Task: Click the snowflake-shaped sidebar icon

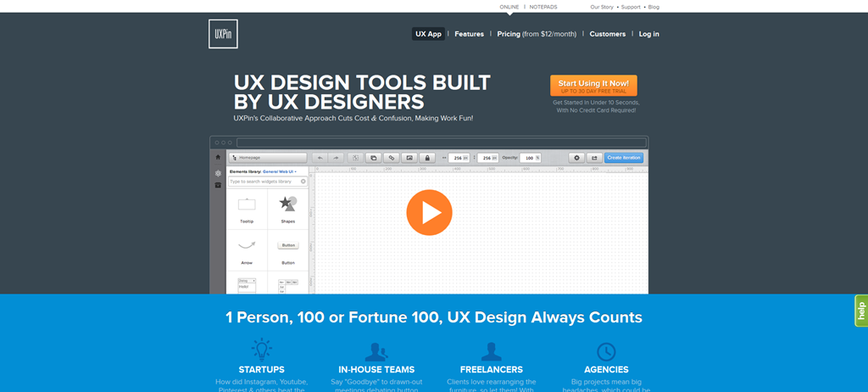Action: tap(218, 173)
